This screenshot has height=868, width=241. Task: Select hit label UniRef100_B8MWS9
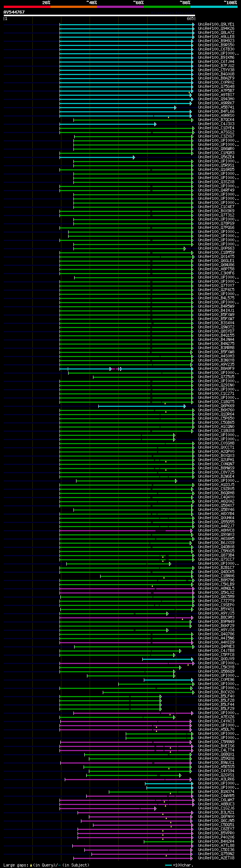tap(216, 468)
